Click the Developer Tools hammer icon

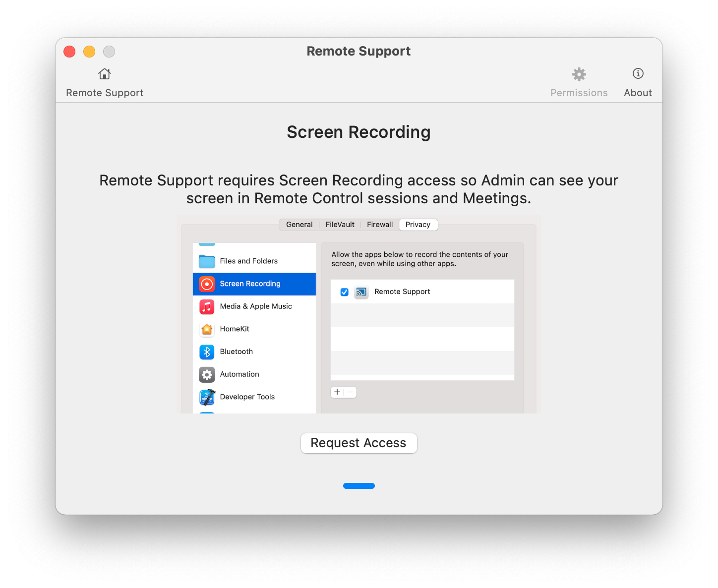(207, 397)
